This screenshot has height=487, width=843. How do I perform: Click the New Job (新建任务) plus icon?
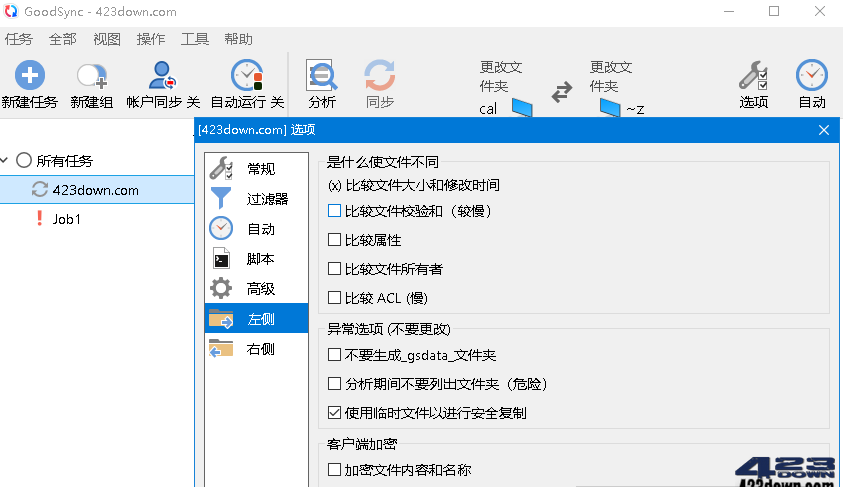point(30,75)
